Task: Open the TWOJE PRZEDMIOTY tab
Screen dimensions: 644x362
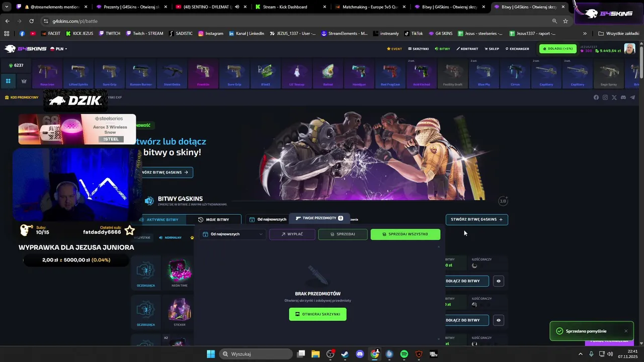Action: 319,218
